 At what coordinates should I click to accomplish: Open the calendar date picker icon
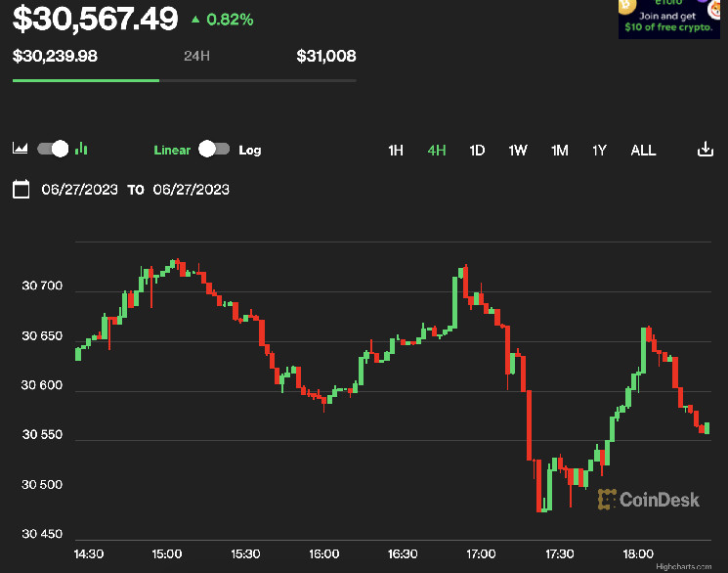(21, 189)
